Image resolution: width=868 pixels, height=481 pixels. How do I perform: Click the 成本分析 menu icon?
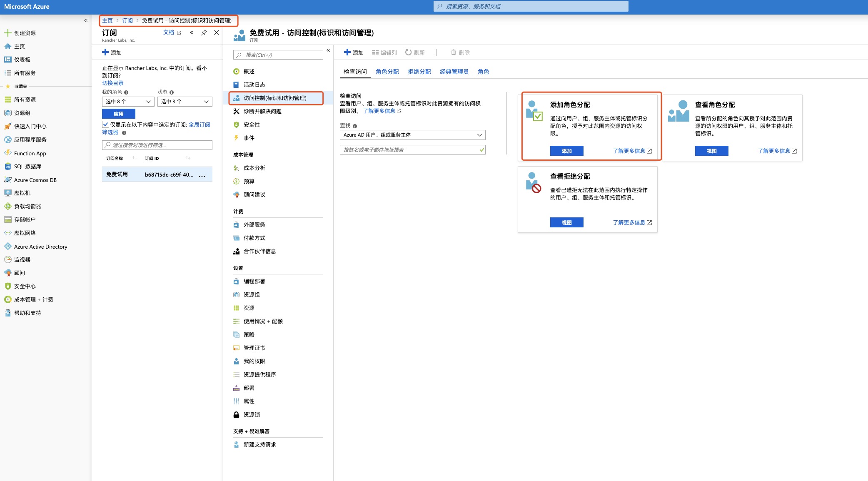coord(237,168)
